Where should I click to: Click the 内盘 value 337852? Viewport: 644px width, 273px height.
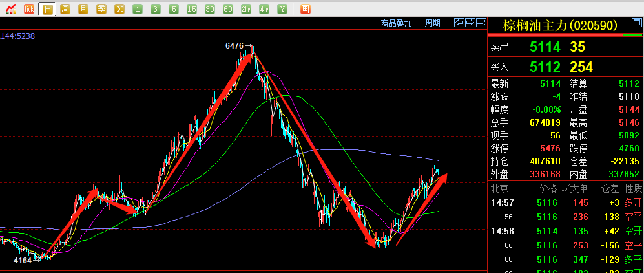(x=623, y=174)
